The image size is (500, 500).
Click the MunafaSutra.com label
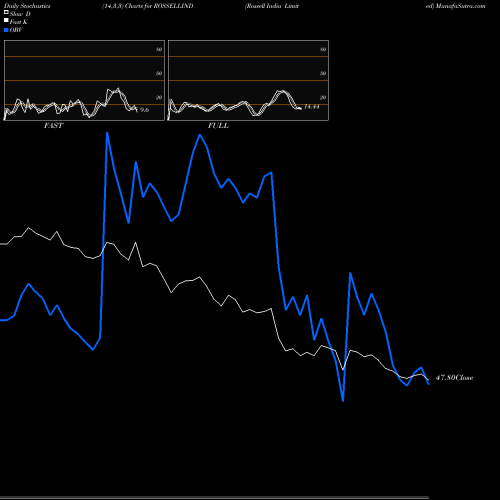pos(460,6)
